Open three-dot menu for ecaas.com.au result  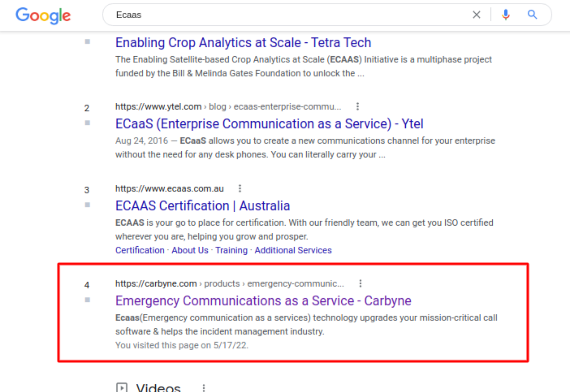click(x=240, y=188)
